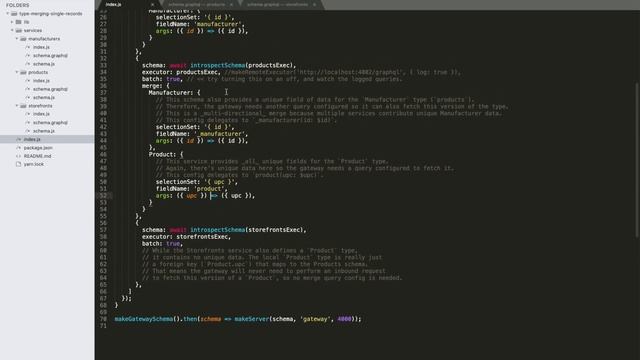
Task: Click 'merge: {' on line 36
Action: pyautogui.click(x=156, y=86)
